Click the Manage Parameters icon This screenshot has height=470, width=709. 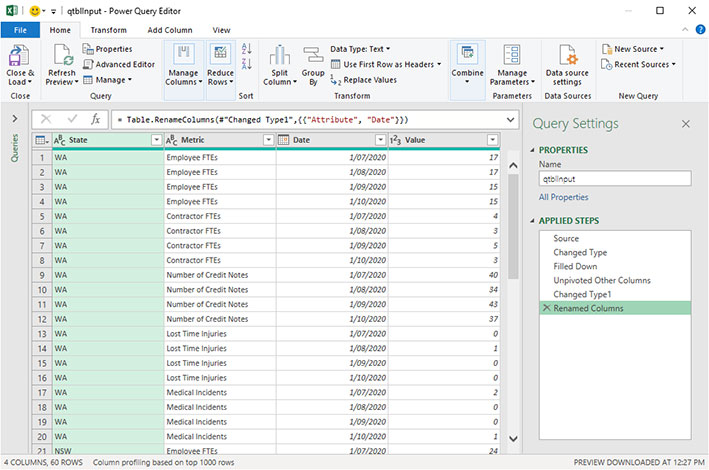click(512, 55)
